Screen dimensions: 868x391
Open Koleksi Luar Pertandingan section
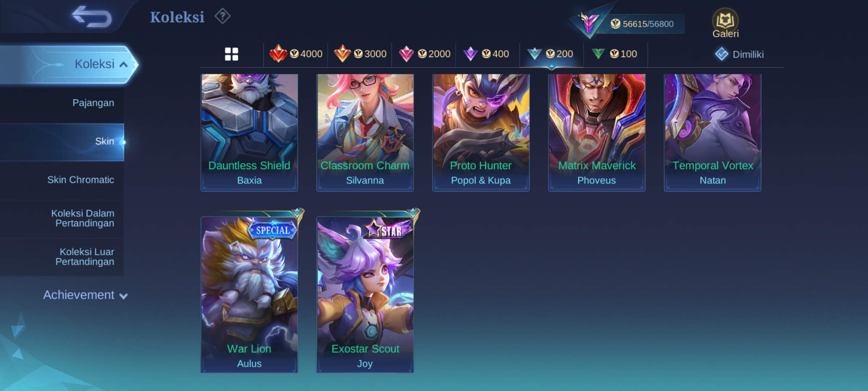85,257
